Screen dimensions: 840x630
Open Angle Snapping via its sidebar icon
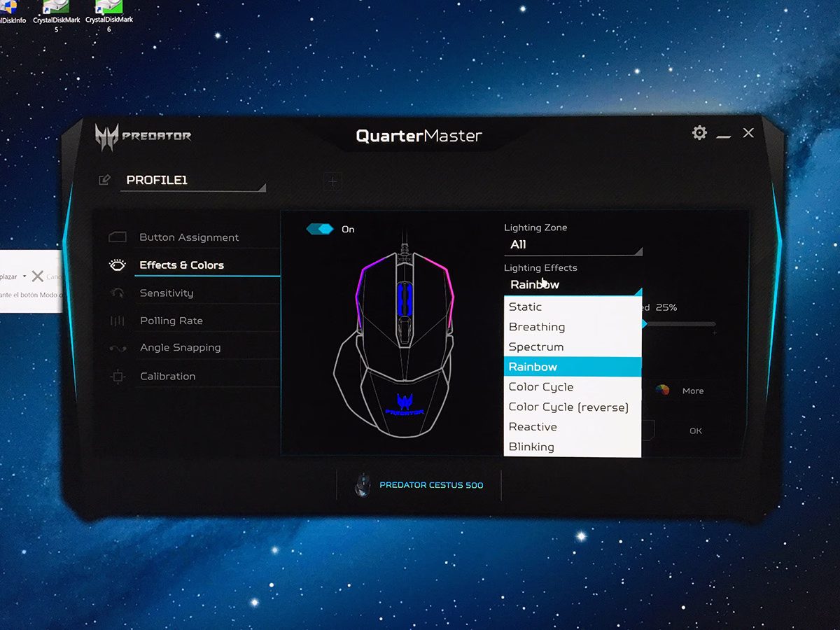pyautogui.click(x=118, y=348)
